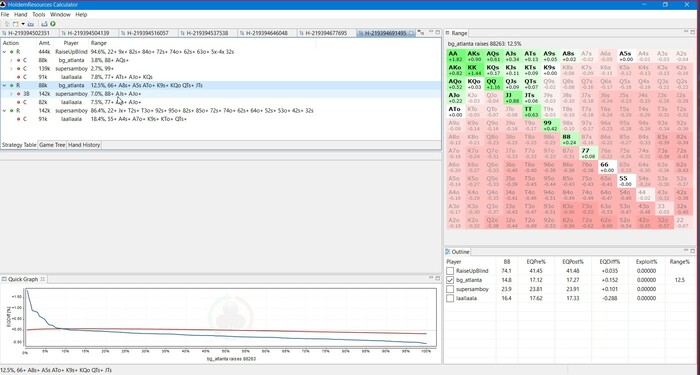Click the export toolbar icon

point(44,24)
